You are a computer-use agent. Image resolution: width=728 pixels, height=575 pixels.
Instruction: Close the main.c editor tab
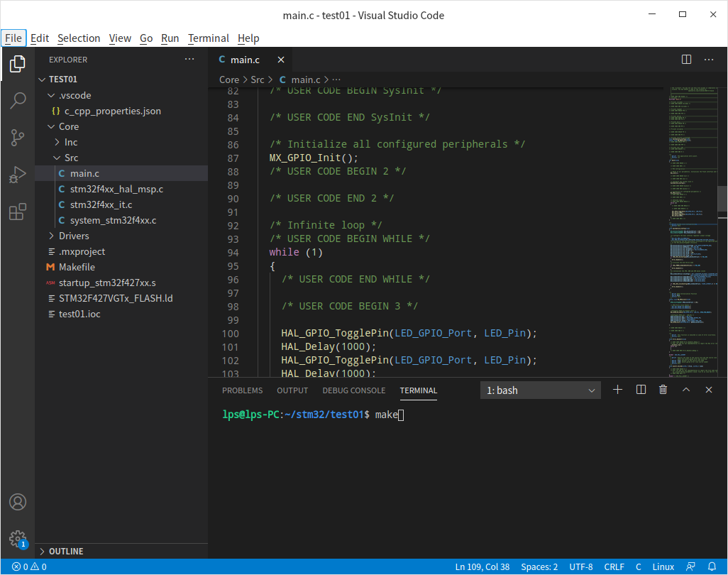point(281,60)
